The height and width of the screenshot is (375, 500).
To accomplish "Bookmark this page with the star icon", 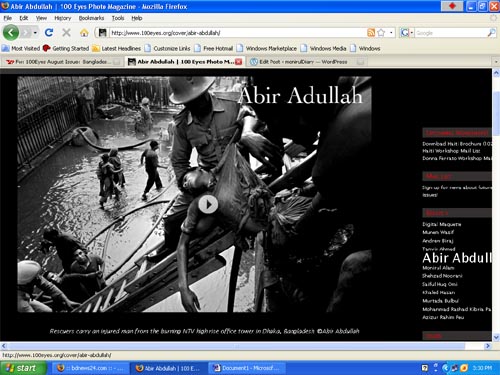I will click(381, 33).
